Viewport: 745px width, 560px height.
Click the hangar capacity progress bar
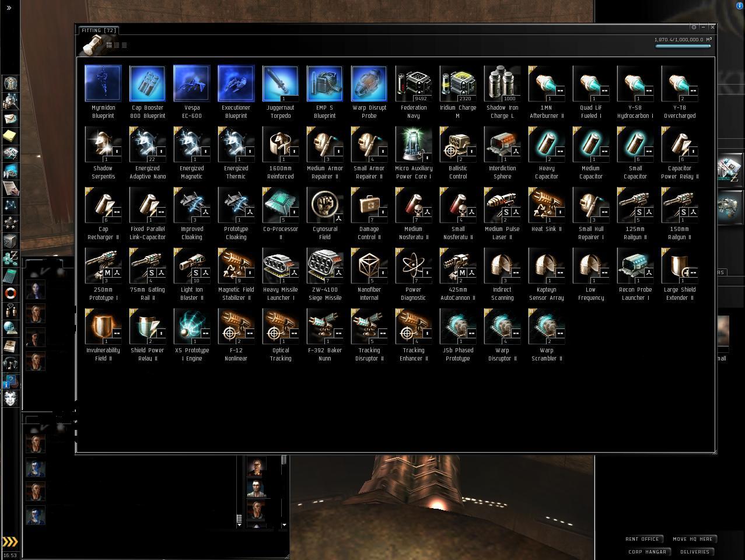pos(683,46)
